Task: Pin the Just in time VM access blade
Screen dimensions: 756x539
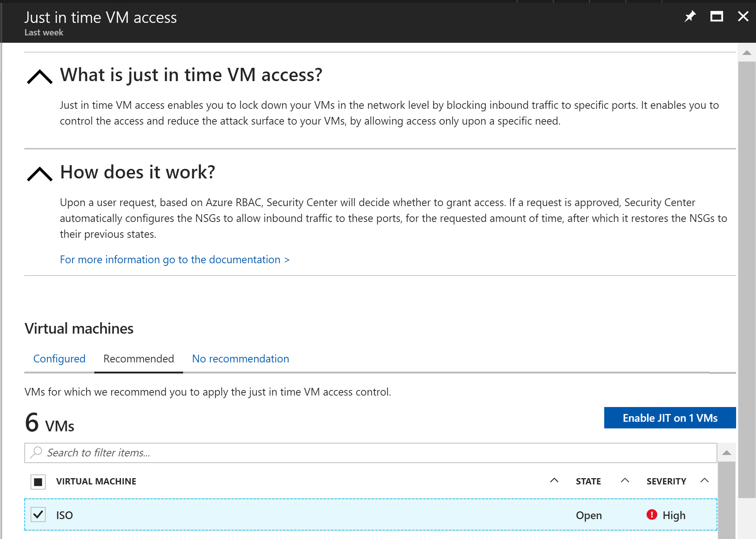Action: point(690,17)
